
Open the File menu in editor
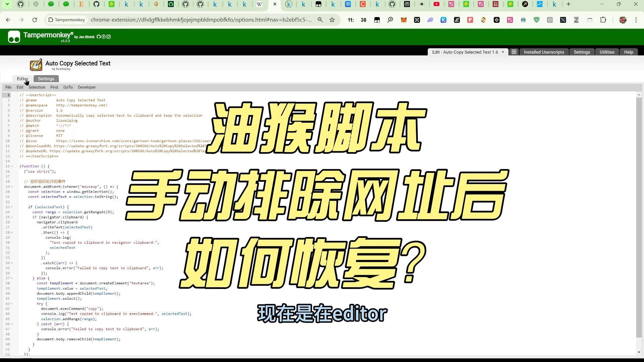click(x=8, y=87)
